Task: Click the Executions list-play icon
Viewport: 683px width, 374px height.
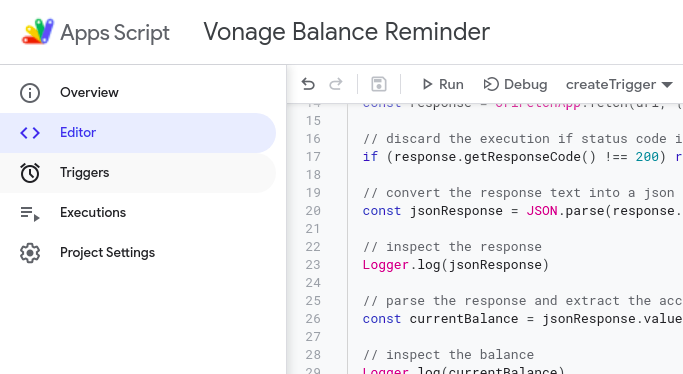Action: [30, 213]
